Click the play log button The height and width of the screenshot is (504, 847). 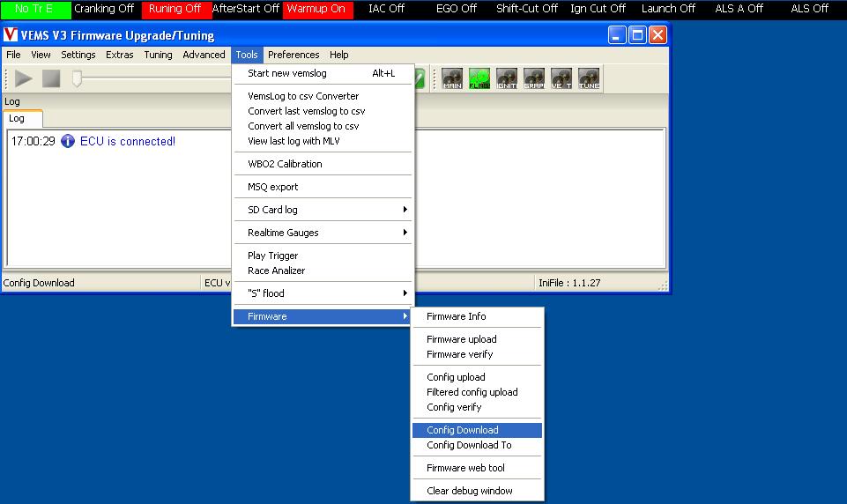tap(23, 79)
